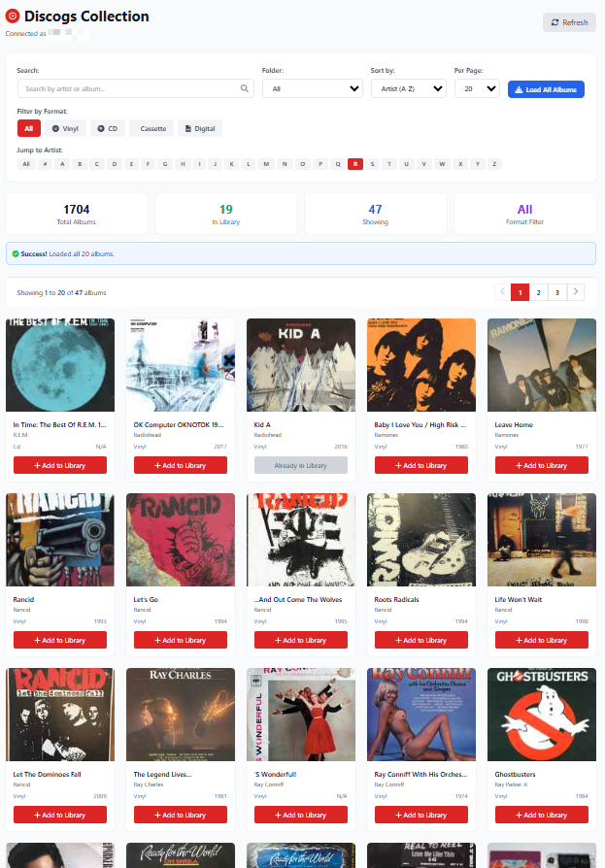Jump to artists starting with Z

tap(494, 164)
